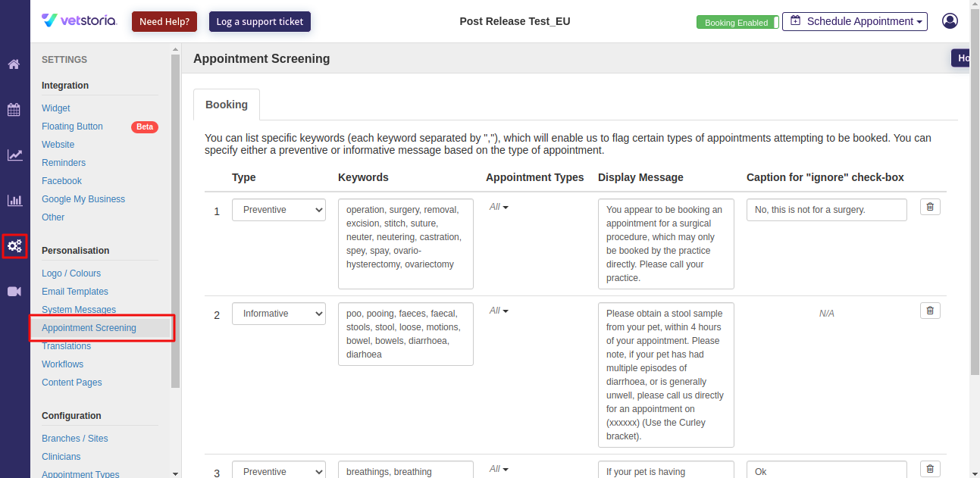The image size is (980, 478).
Task: Click the Beta badge beside Floating Button
Action: point(145,127)
